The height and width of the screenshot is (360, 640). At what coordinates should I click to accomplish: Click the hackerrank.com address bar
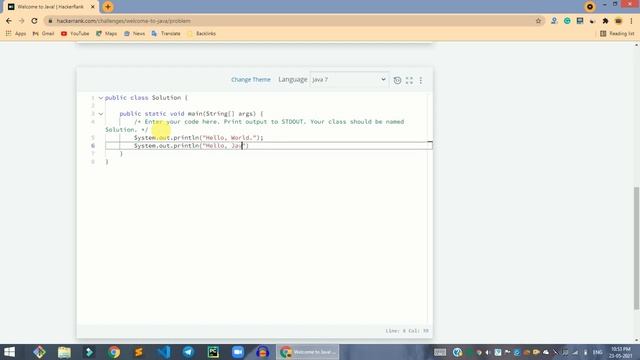pyautogui.click(x=294, y=21)
